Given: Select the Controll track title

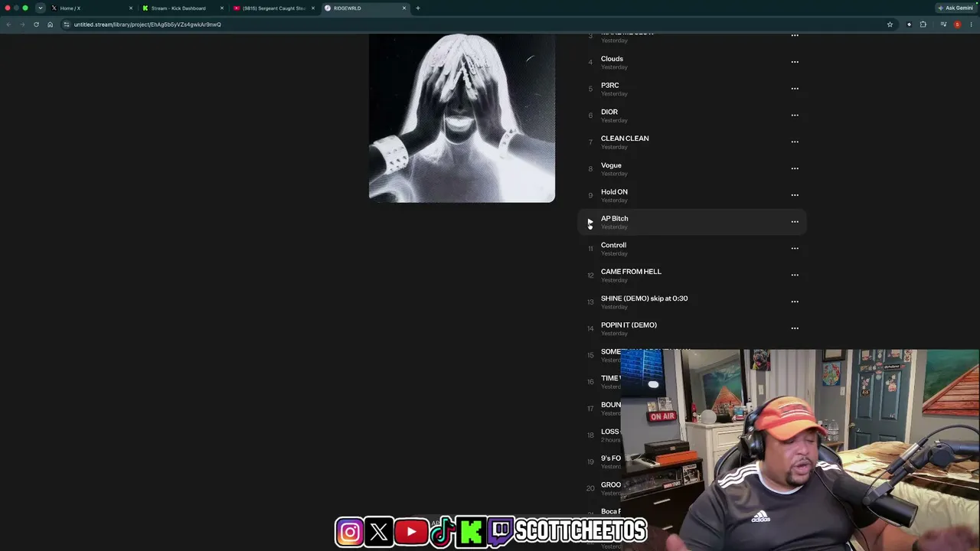Looking at the screenshot, I should [613, 245].
